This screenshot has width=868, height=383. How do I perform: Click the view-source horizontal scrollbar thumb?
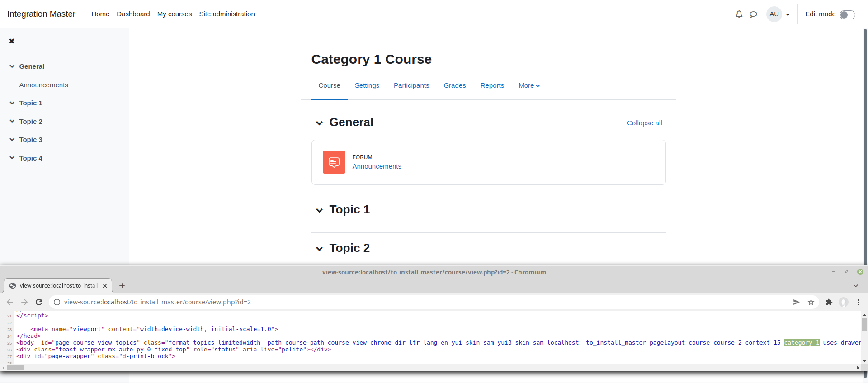pos(15,368)
